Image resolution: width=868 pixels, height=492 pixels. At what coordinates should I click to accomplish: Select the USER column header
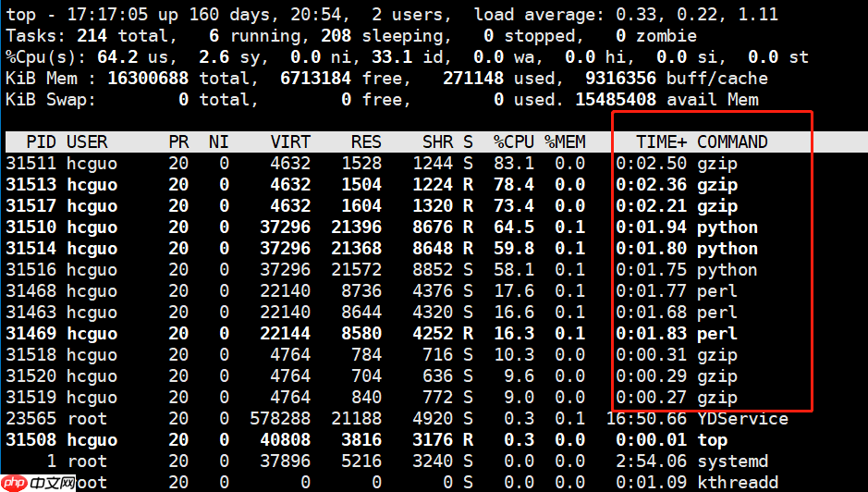point(87,141)
